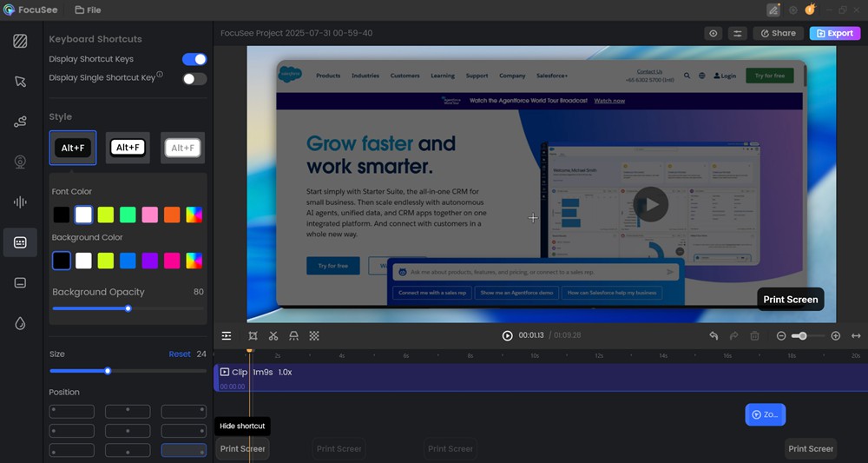This screenshot has height=463, width=868.
Task: Open the File menu
Action: tap(88, 10)
